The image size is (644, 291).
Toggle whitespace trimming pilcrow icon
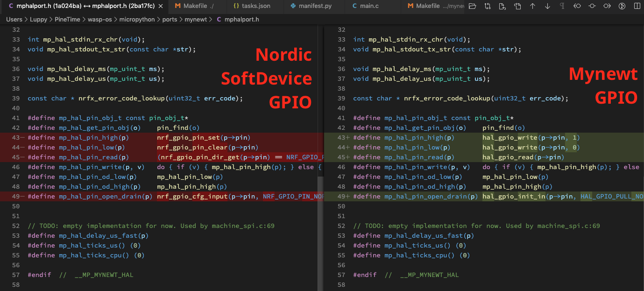562,7
